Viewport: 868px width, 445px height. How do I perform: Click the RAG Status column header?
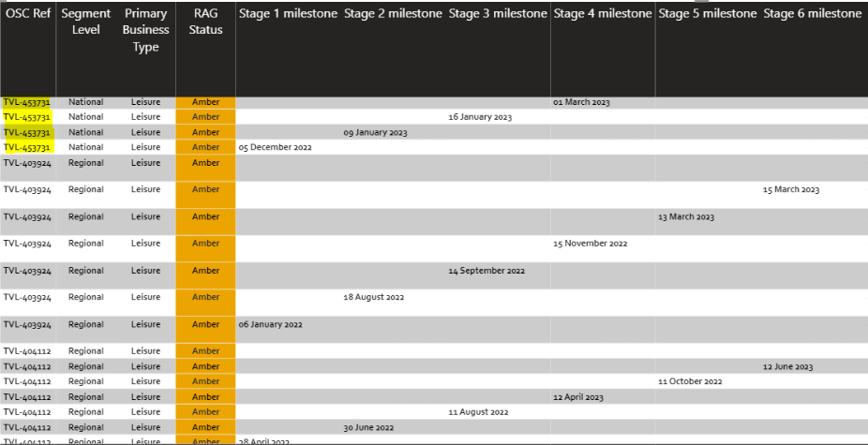205,22
